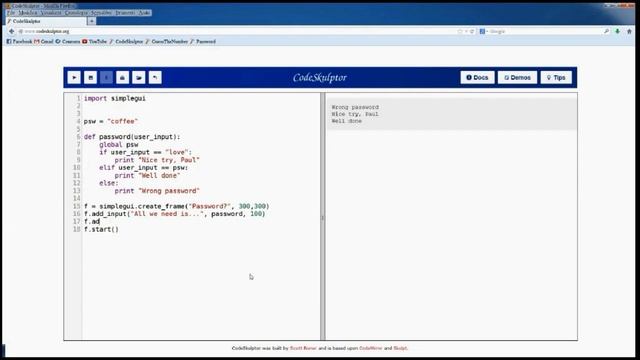This screenshot has width=640, height=360.
Task: Click the 'def password(user_input):' line
Action: 132,137
